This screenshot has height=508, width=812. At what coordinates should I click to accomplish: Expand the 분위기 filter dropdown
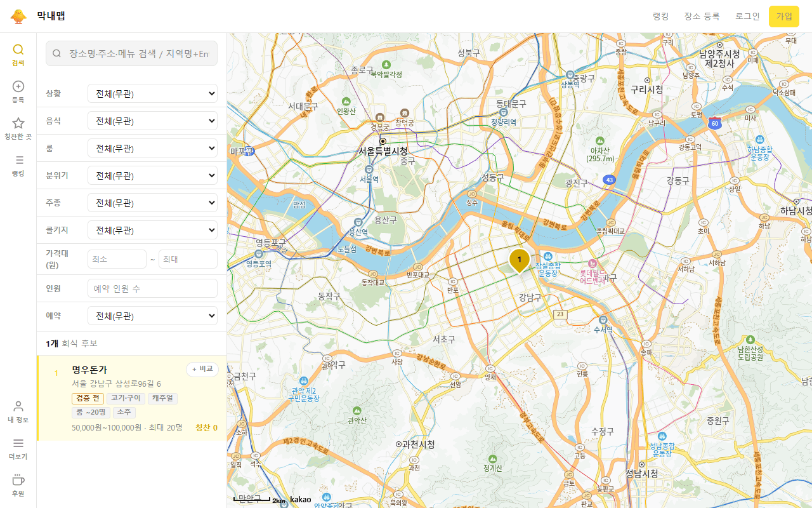pyautogui.click(x=152, y=175)
